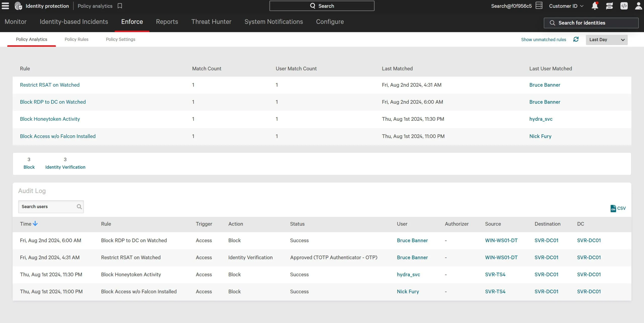Click hydra_svc in Last User Matched column
This screenshot has height=323, width=644.
541,119
